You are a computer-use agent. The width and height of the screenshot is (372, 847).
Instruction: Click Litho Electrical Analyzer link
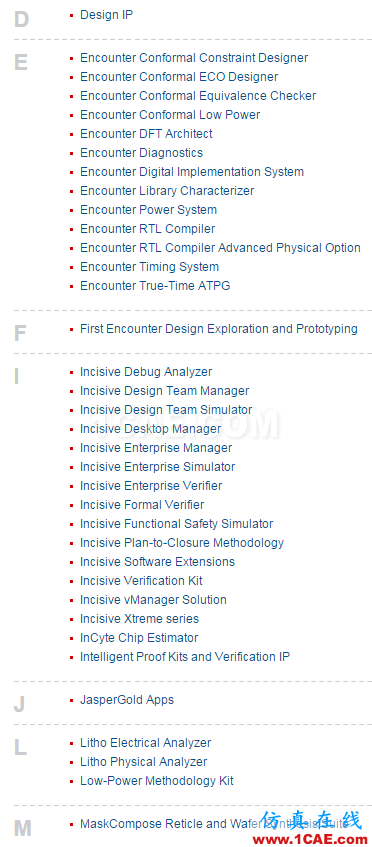[x=146, y=743]
